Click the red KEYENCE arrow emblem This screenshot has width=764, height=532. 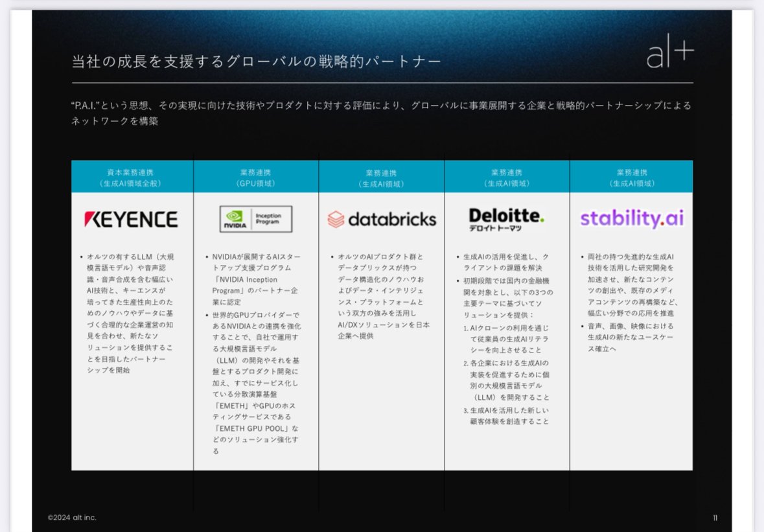[x=91, y=219]
